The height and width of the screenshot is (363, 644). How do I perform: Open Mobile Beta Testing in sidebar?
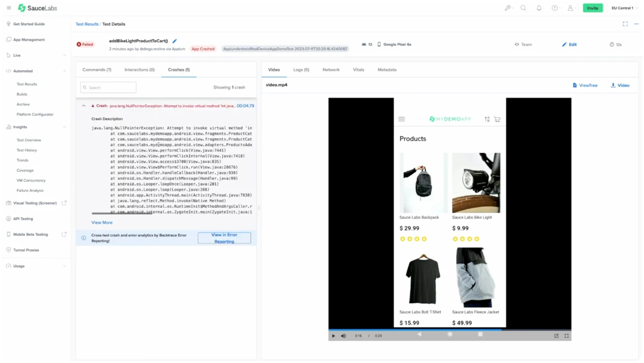[30, 234]
